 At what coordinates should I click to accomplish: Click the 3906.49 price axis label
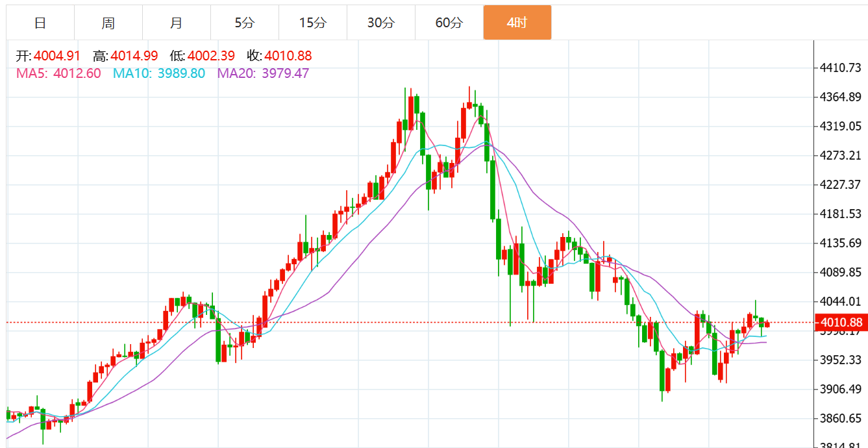tap(840, 389)
